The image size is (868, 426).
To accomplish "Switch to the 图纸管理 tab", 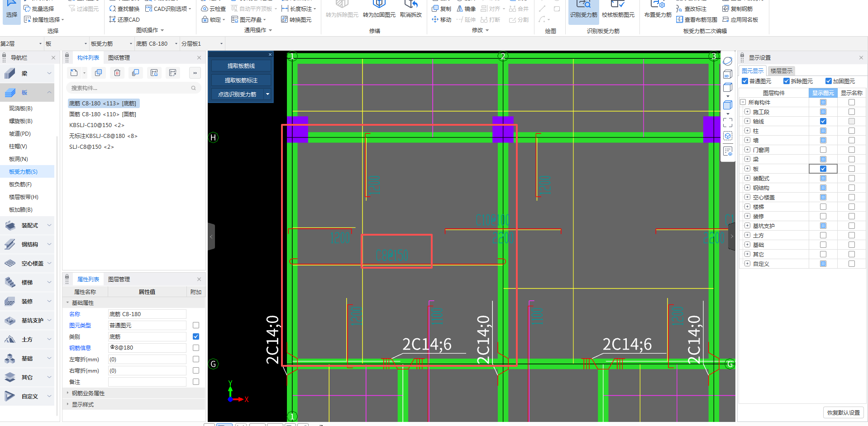I will pyautogui.click(x=119, y=58).
